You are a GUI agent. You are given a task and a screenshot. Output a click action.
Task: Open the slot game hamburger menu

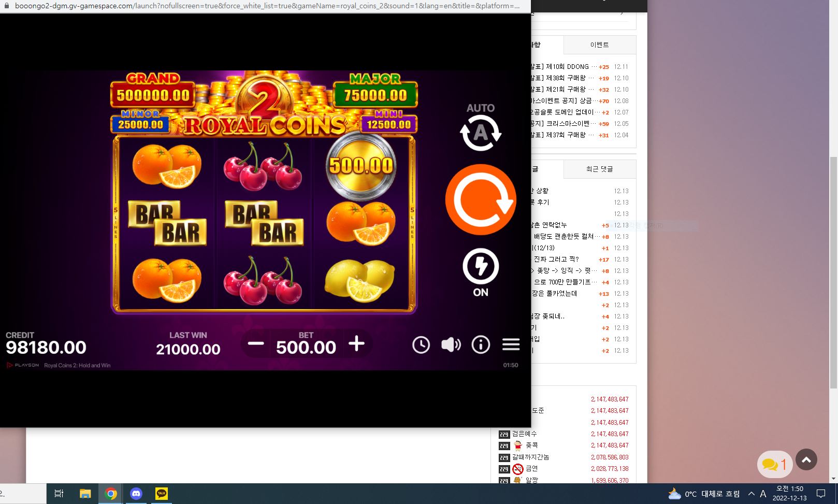click(511, 344)
